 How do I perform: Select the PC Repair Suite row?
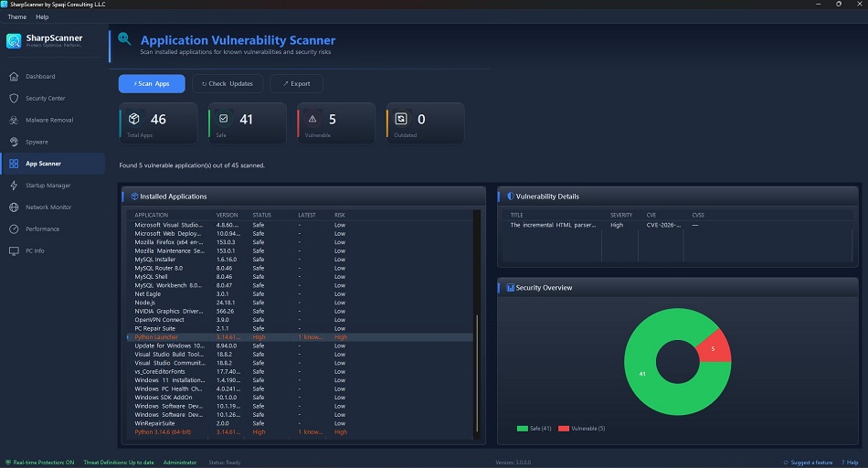(x=300, y=328)
